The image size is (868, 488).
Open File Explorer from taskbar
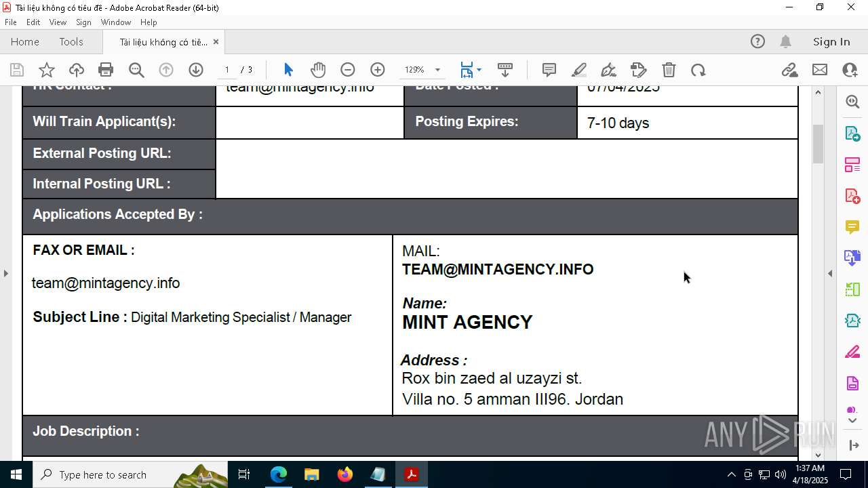pyautogui.click(x=311, y=474)
